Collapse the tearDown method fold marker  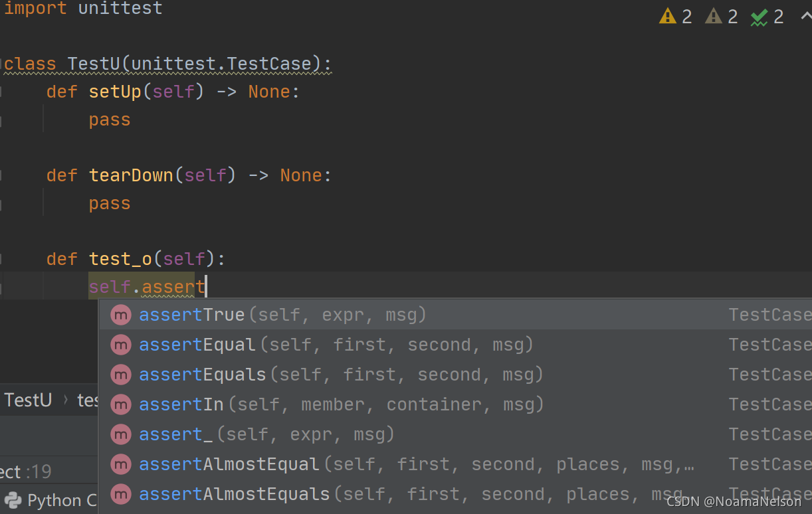2,175
